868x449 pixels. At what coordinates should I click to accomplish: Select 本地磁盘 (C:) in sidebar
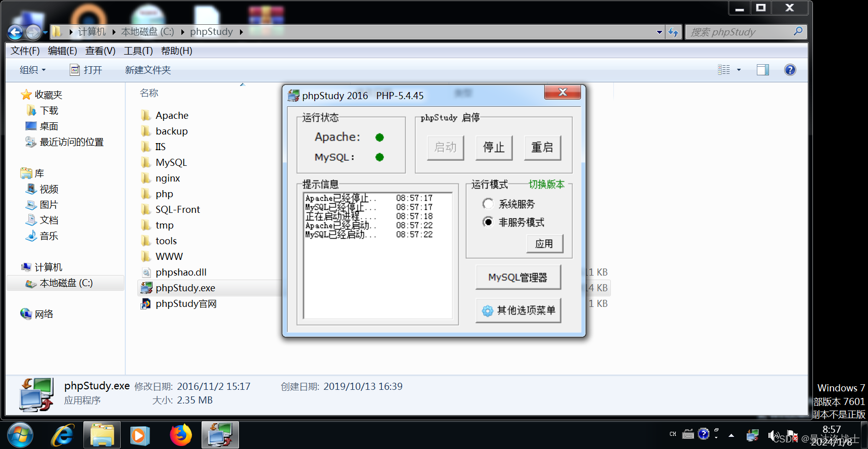point(66,283)
